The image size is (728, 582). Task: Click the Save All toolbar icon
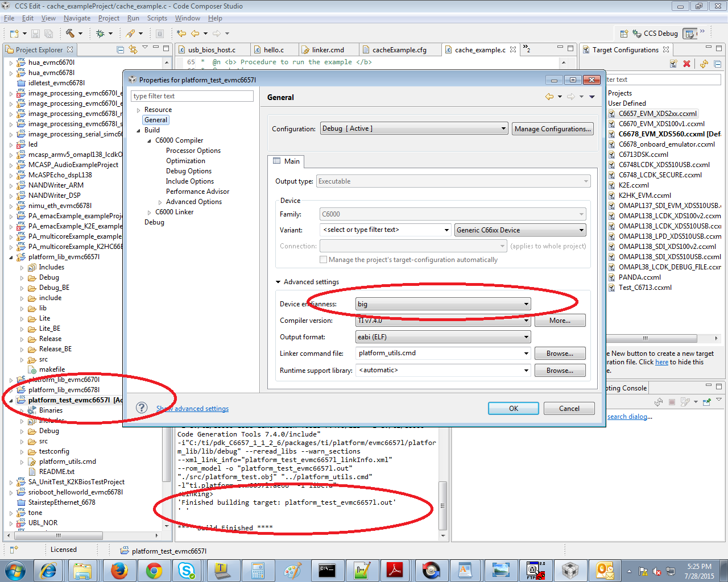click(x=48, y=34)
